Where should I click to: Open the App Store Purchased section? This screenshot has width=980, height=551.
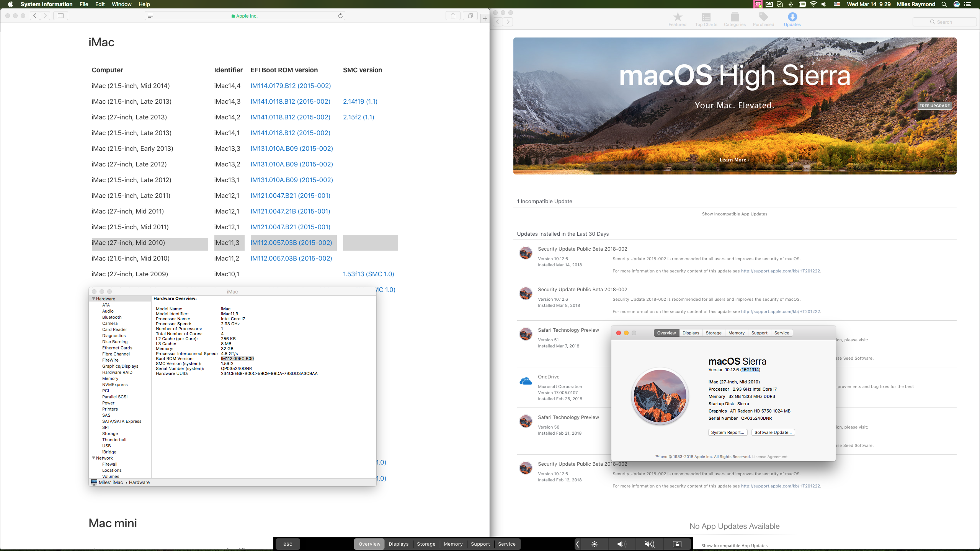(x=763, y=20)
